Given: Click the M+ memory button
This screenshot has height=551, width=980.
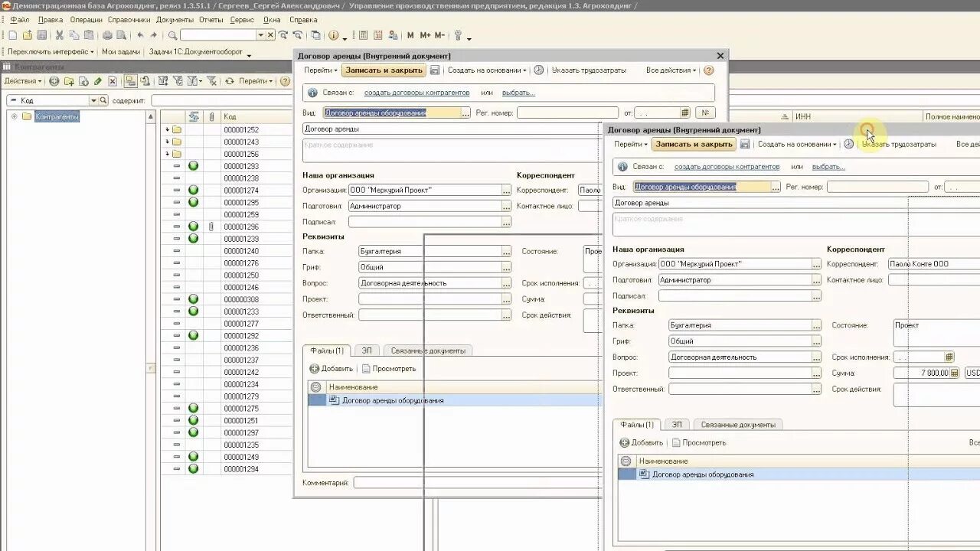Looking at the screenshot, I should (425, 35).
